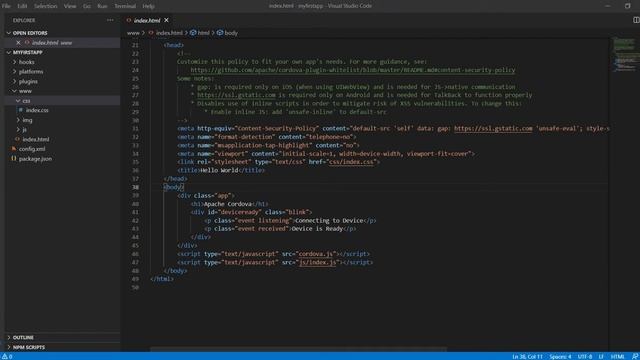This screenshot has height=360, width=640.
Task: Open config.xml in the file tree
Action: (x=32, y=149)
